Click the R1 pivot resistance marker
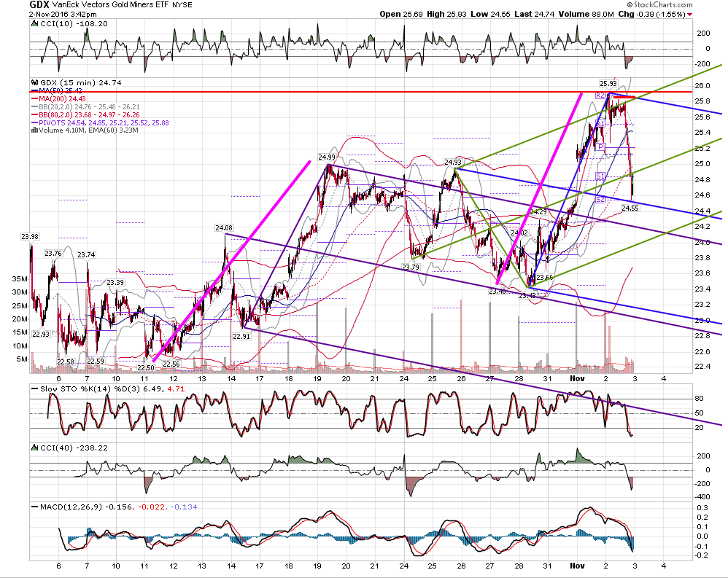The width and height of the screenshot is (728, 578). (x=600, y=124)
